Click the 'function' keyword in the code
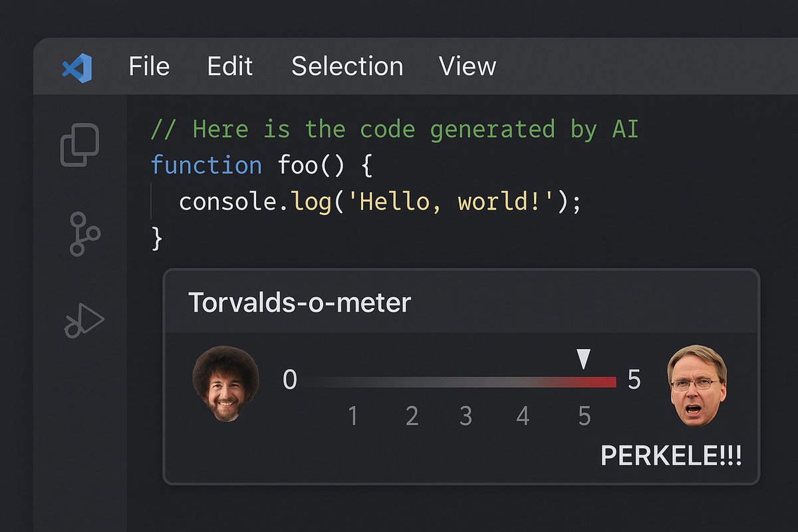This screenshot has height=532, width=798. [x=206, y=165]
